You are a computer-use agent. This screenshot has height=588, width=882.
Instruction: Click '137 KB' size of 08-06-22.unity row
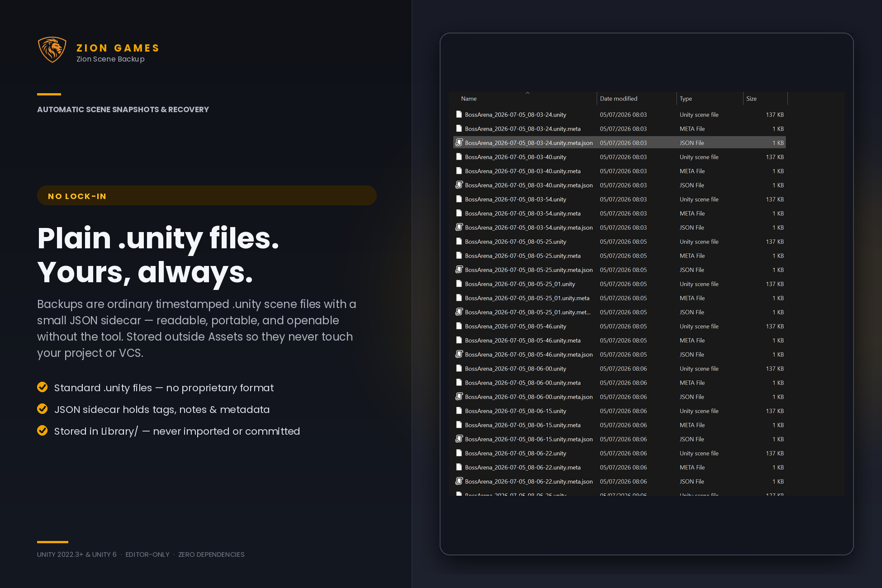point(775,453)
